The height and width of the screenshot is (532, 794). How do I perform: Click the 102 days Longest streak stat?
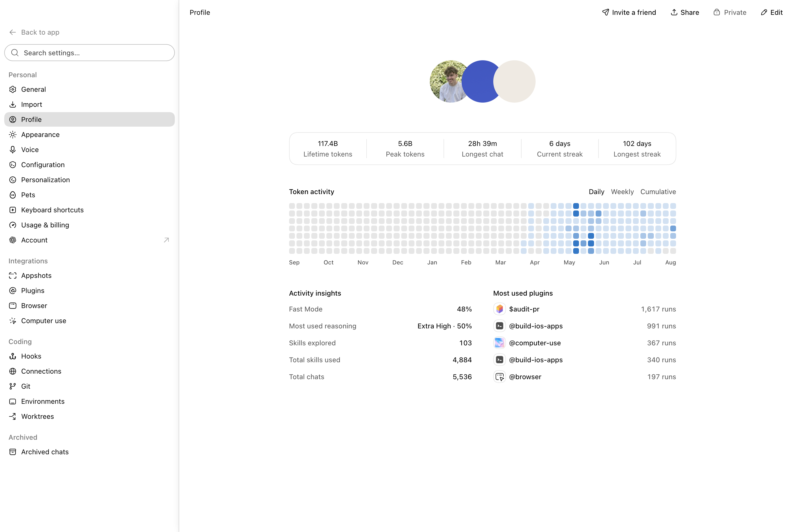[637, 149]
